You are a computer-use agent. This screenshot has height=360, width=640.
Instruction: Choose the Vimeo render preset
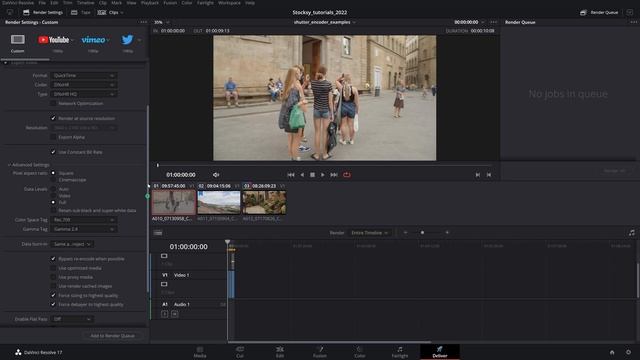(93, 40)
